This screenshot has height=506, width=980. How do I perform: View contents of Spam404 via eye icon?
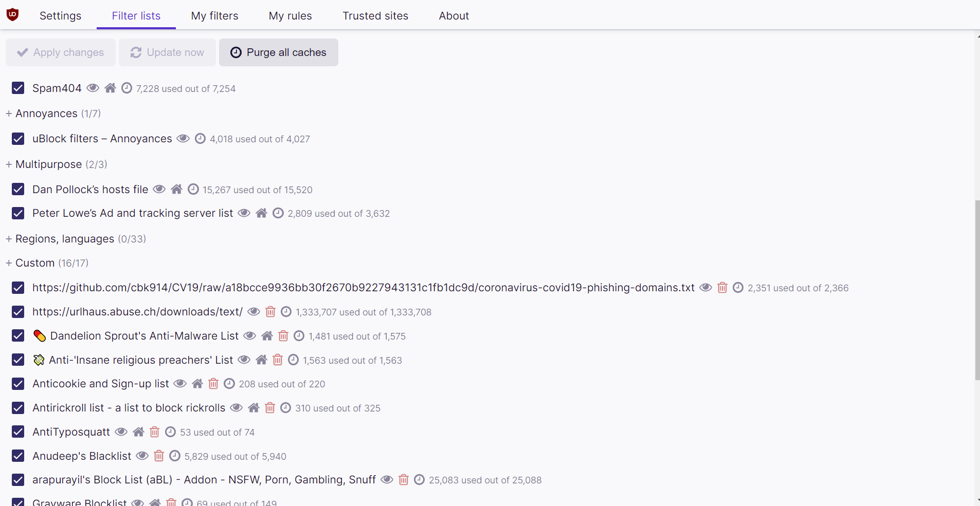[x=93, y=88]
